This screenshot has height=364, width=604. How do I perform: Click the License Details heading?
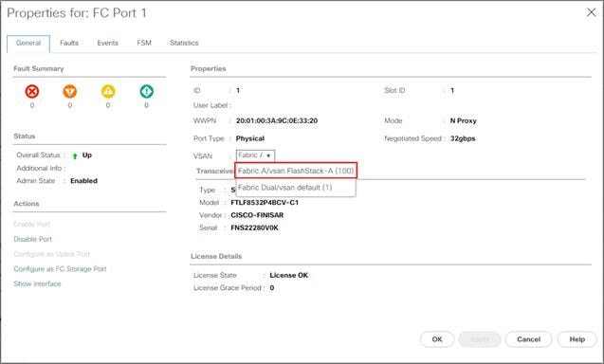tap(216, 257)
